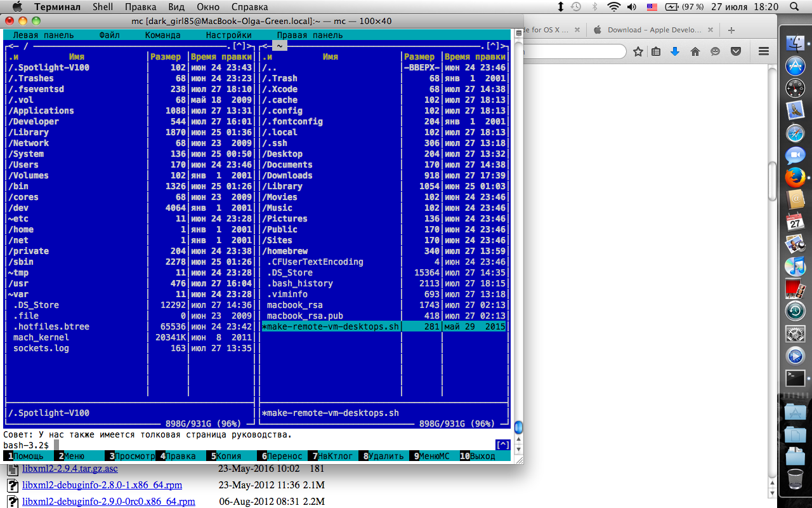Open a new Firefox tab
Viewport: 812px width, 508px height.
coord(731,30)
